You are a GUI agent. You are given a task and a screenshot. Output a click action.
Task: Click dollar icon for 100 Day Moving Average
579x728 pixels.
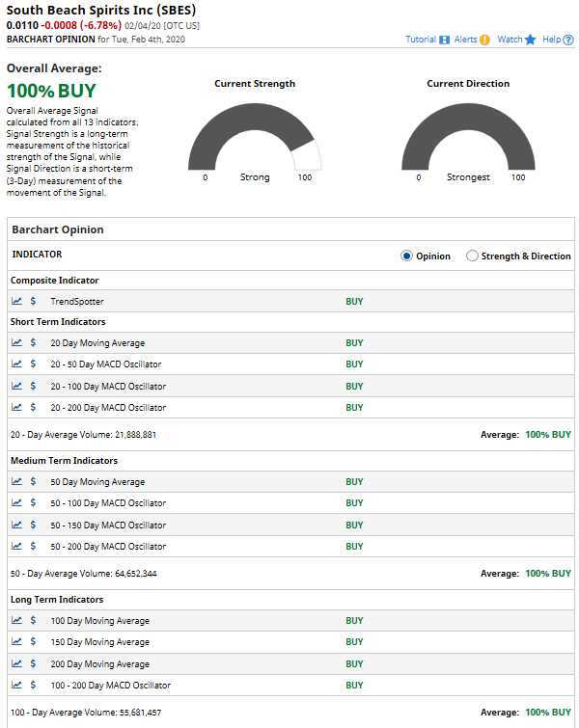[x=33, y=620]
